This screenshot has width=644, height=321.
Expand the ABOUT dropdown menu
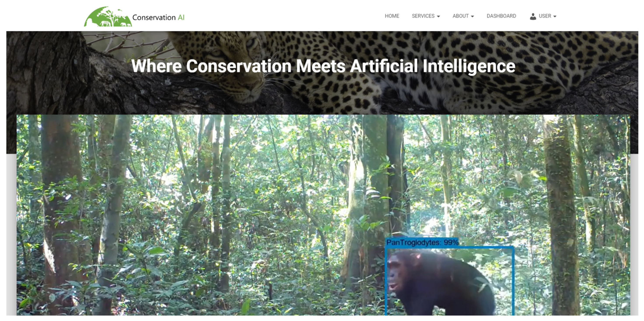tap(463, 16)
